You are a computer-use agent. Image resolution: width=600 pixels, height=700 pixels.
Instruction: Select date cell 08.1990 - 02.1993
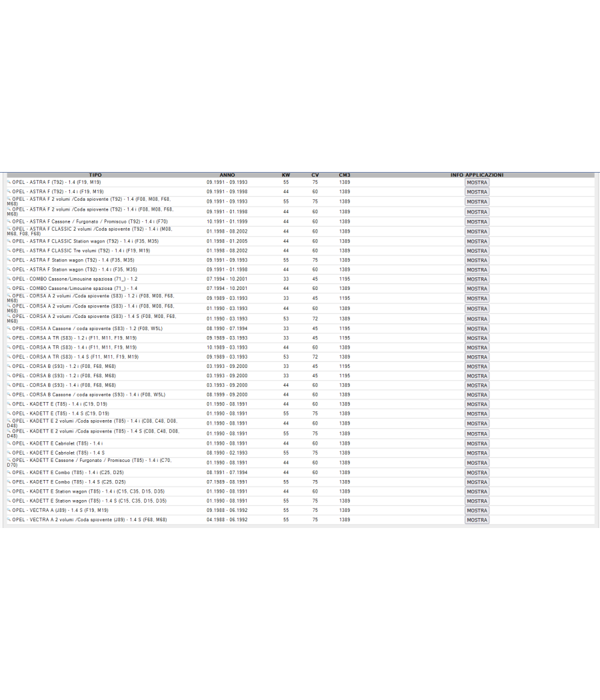227,453
